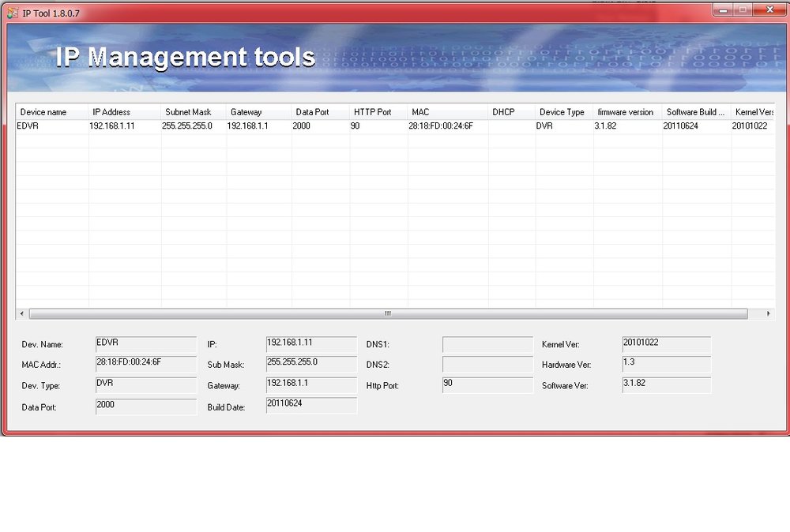The height and width of the screenshot is (532, 790).
Task: Minimize the IP Tool window
Action: coord(723,9)
